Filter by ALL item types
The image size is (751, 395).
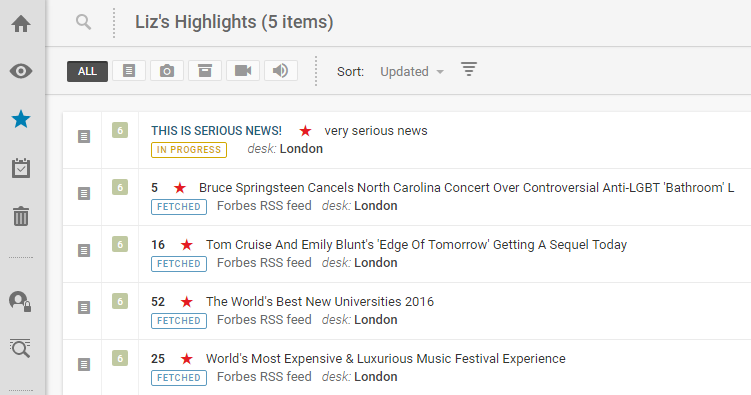pyautogui.click(x=87, y=71)
